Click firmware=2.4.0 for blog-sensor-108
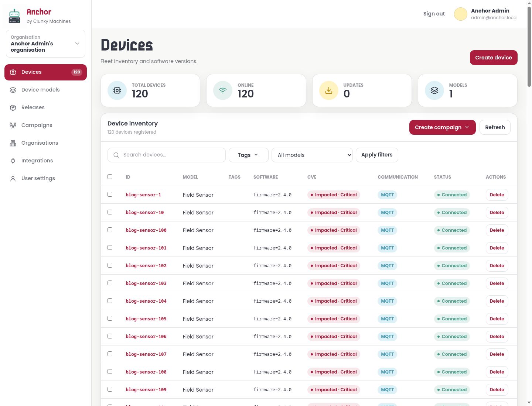This screenshot has height=406, width=532. [x=272, y=372]
